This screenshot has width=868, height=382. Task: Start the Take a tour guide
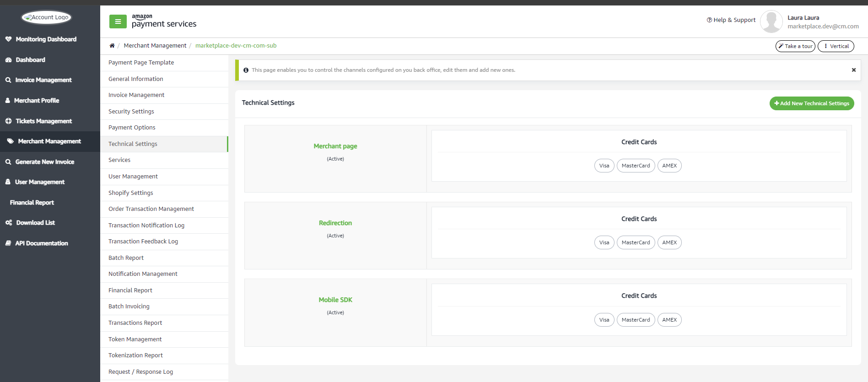click(x=795, y=46)
